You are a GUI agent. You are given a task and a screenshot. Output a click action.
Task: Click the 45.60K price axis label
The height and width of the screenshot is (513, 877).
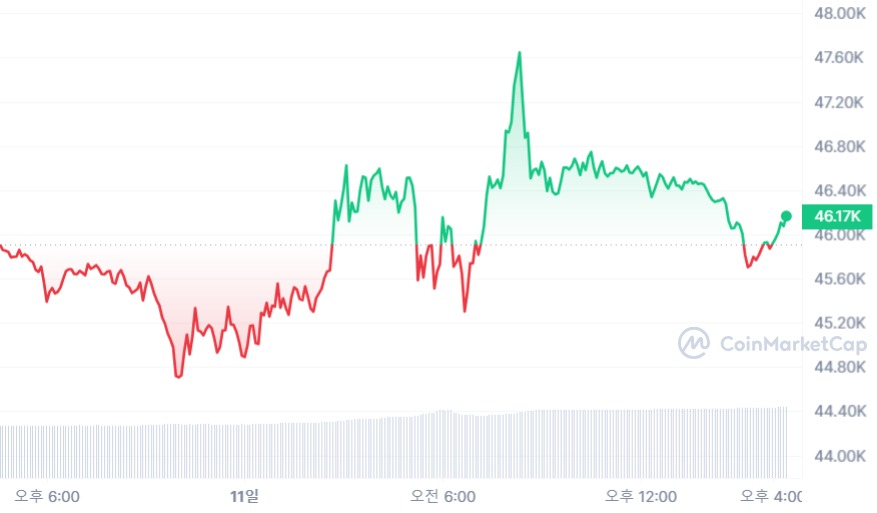(x=840, y=279)
